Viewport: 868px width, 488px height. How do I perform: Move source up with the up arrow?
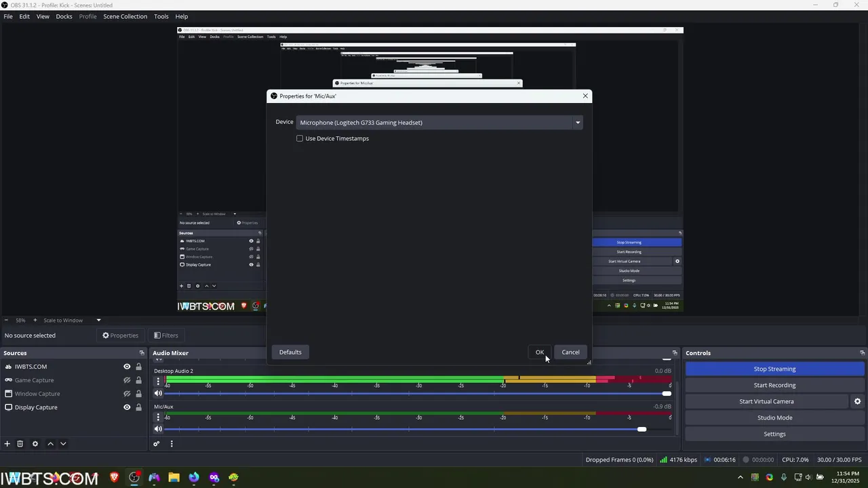point(50,444)
